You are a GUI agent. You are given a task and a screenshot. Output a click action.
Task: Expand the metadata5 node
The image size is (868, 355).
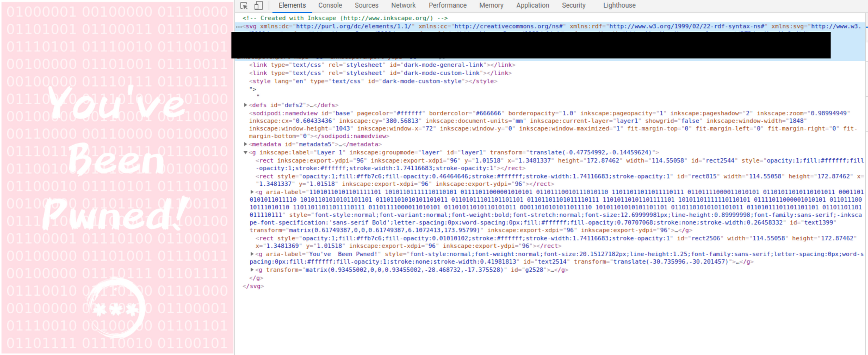(246, 144)
